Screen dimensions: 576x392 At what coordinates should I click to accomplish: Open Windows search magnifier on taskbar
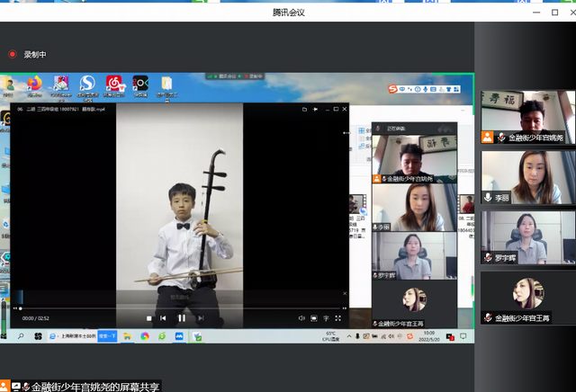click(x=21, y=336)
